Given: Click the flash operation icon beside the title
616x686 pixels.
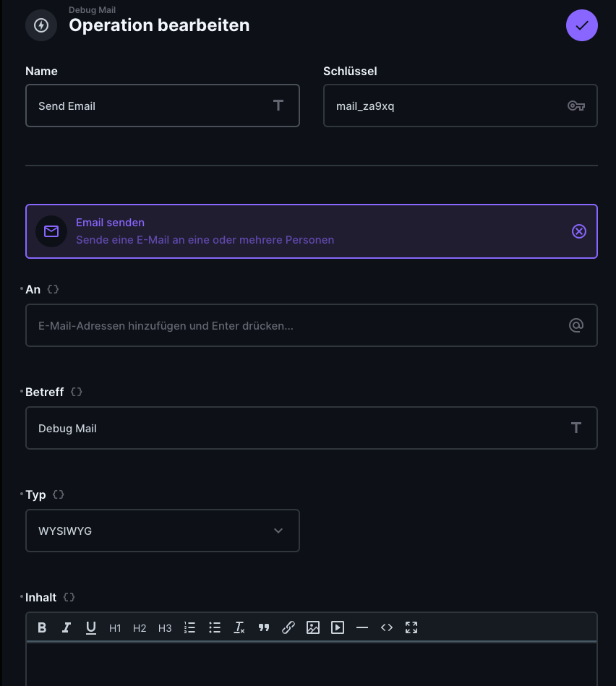Looking at the screenshot, I should coord(41,25).
